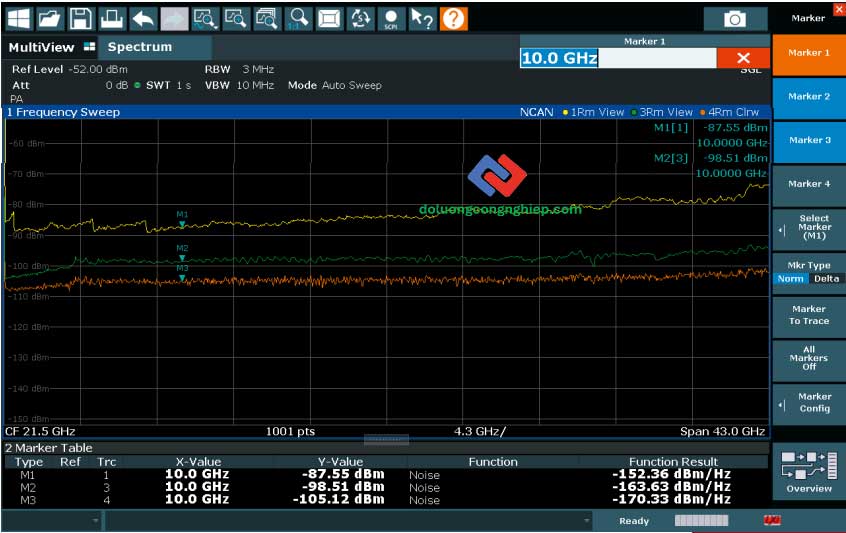Switch to the MultiView tab

point(51,47)
